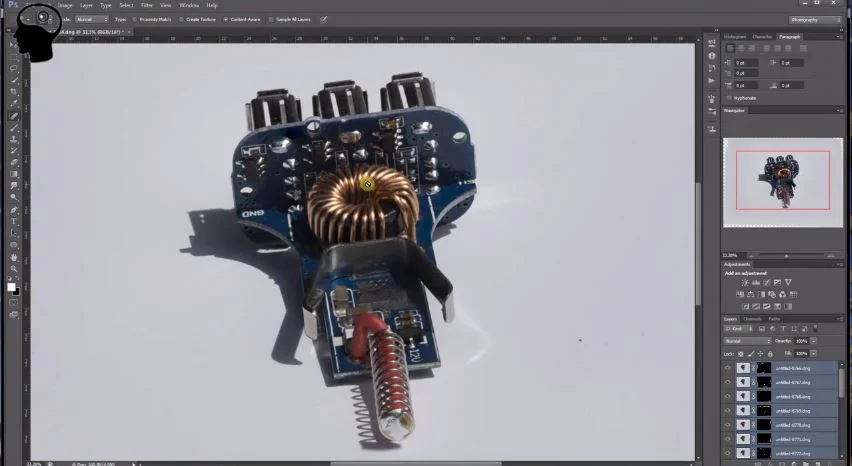The image size is (852, 466).
Task: Select the Proximity Match radio button
Action: click(135, 20)
